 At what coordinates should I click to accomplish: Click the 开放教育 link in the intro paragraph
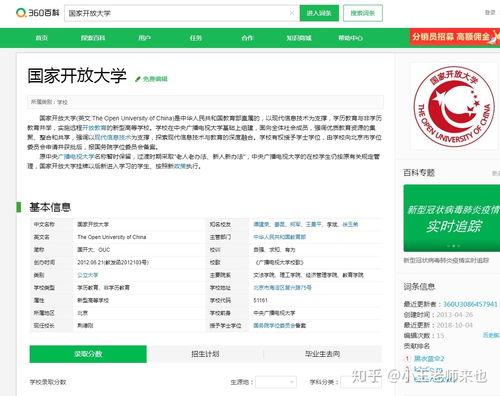tap(94, 128)
